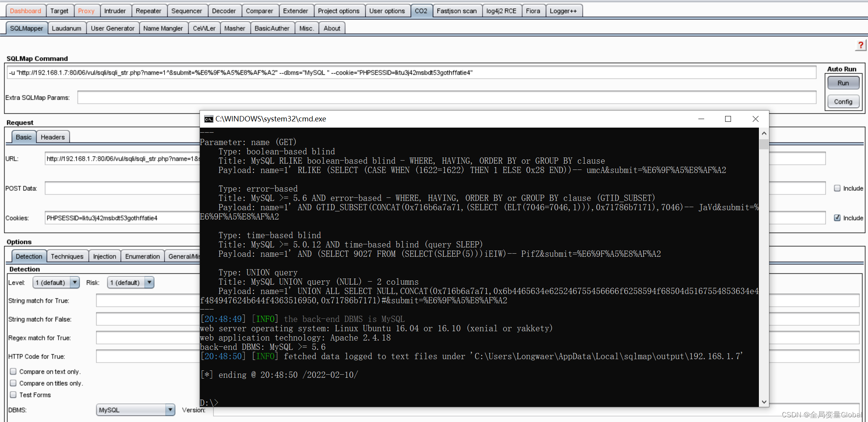Open the Techniques options tab
Viewport: 868px width, 422px height.
[67, 256]
